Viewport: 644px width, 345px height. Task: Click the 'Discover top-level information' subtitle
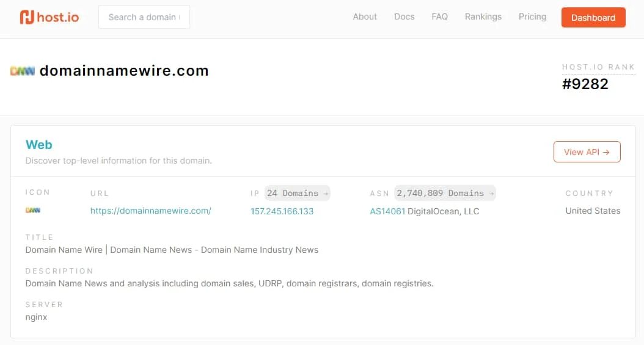(x=119, y=161)
